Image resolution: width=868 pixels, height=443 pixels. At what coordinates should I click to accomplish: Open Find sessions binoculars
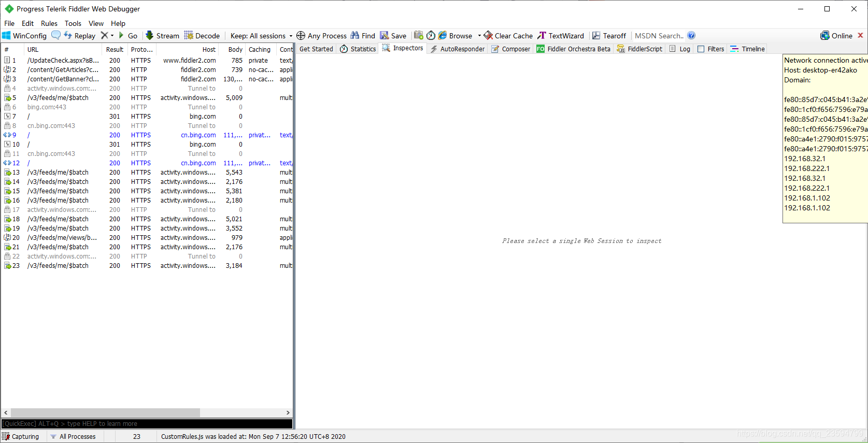point(363,36)
